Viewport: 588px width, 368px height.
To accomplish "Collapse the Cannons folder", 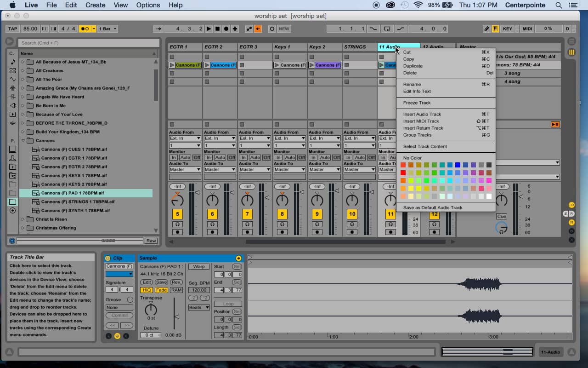I will (x=23, y=141).
